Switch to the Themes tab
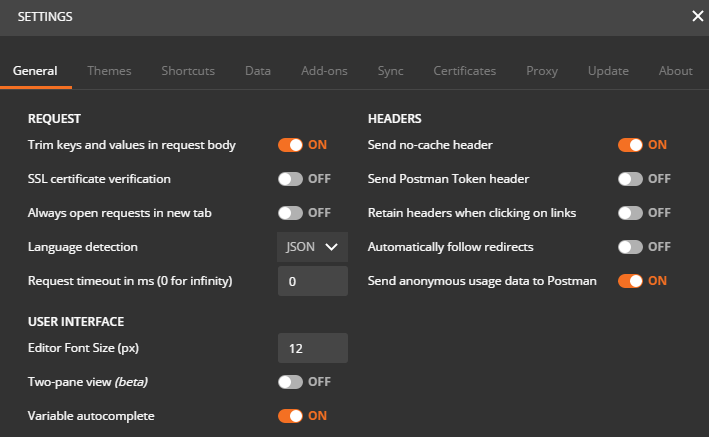Image resolution: width=709 pixels, height=437 pixels. pyautogui.click(x=109, y=71)
